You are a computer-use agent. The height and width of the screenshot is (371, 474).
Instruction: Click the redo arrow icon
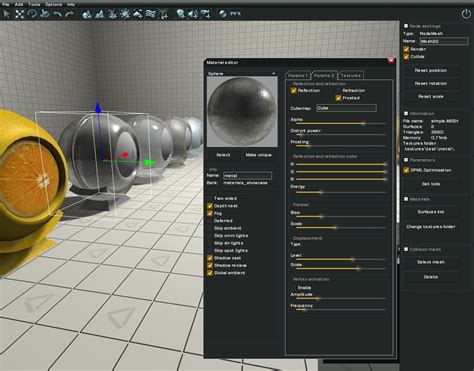coord(69,14)
